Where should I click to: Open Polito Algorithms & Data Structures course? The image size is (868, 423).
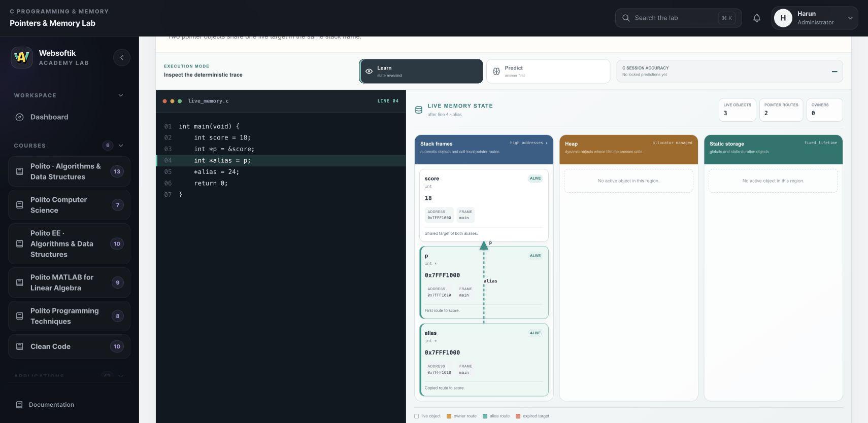coord(69,171)
